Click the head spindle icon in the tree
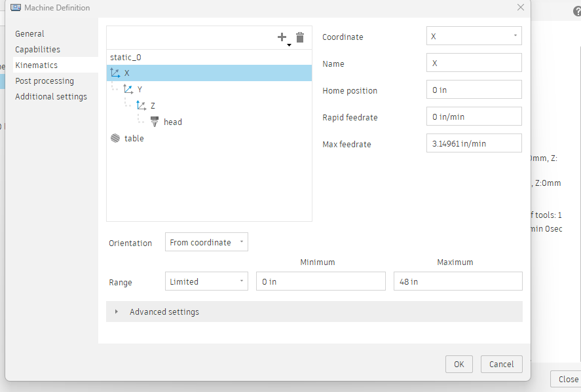This screenshot has width=581, height=392. tap(155, 121)
